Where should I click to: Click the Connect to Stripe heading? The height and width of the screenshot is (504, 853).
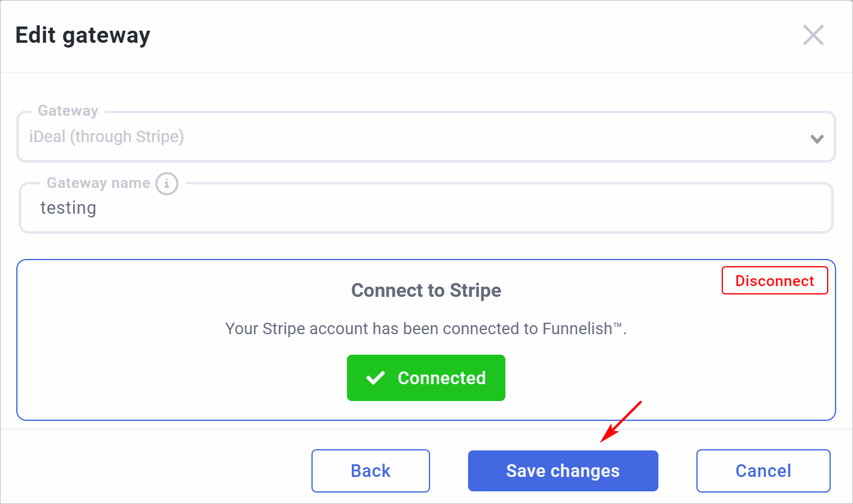tap(426, 291)
